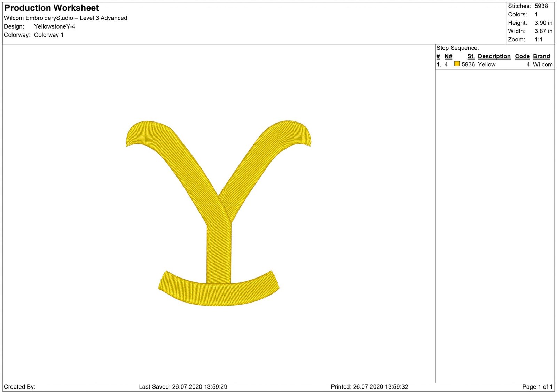The image size is (557, 392).
Task: Click the Width value 3.87 in
Action: pyautogui.click(x=543, y=31)
